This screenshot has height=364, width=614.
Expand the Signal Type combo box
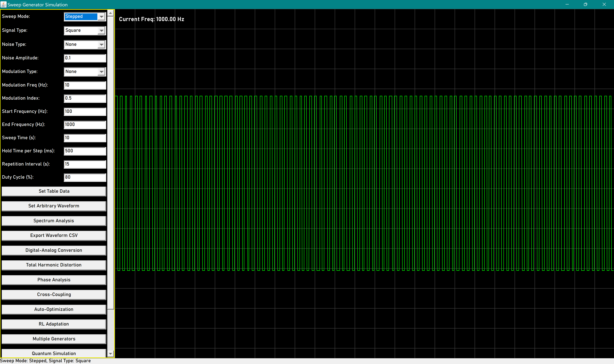click(x=101, y=31)
